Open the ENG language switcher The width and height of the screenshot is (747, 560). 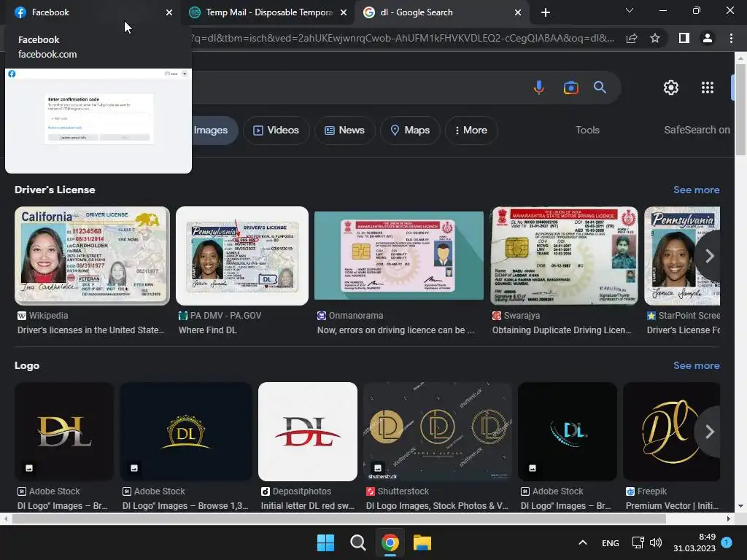click(611, 543)
